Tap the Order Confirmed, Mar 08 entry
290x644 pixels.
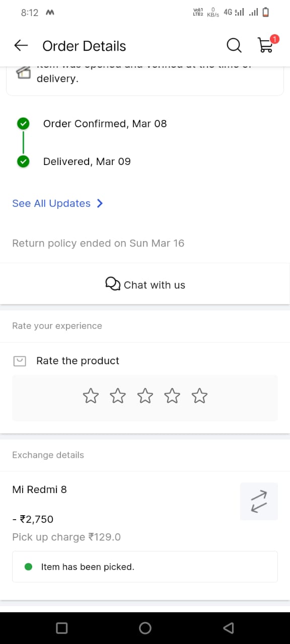[105, 124]
